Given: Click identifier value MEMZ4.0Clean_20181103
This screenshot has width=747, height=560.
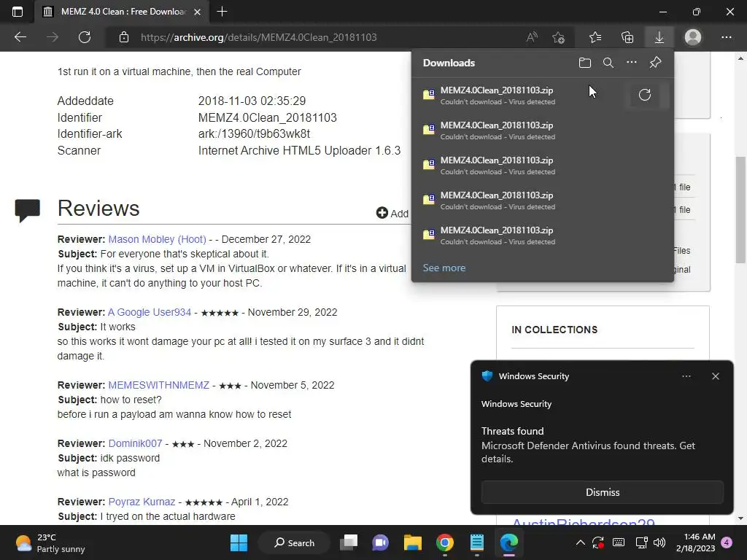Looking at the screenshot, I should tap(267, 117).
